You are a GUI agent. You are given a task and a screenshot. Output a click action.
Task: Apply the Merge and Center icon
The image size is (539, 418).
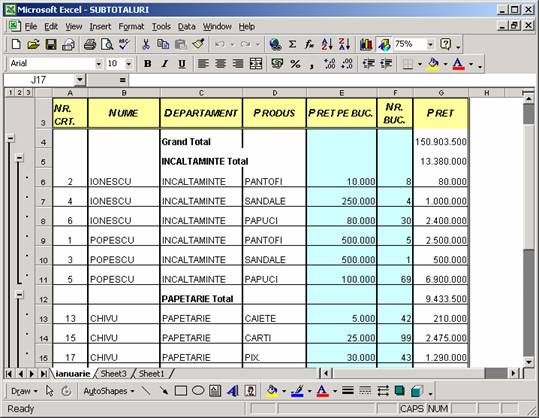coord(255,64)
